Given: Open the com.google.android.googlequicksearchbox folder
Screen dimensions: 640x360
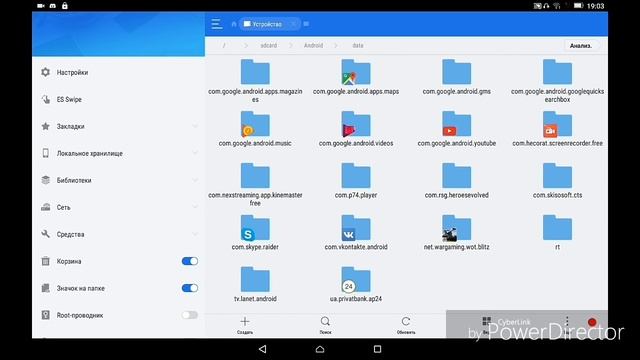Looking at the screenshot, I should click(x=557, y=80).
